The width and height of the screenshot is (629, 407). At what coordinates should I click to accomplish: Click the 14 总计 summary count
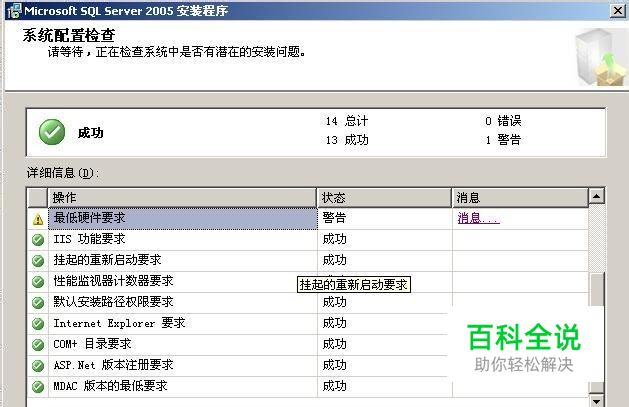click(347, 121)
